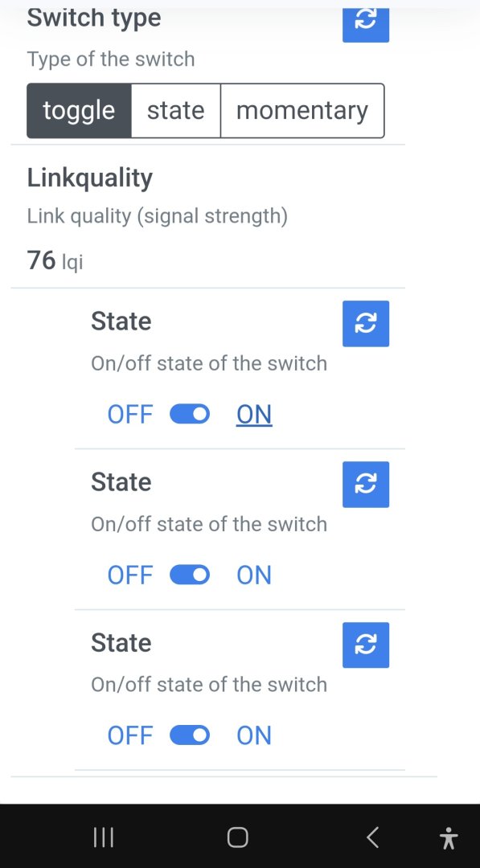Select the state switch type
The width and height of the screenshot is (480, 868).
click(175, 110)
